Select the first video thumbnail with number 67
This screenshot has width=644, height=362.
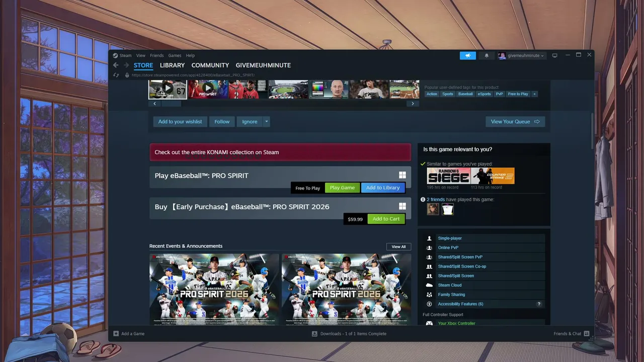click(168, 89)
